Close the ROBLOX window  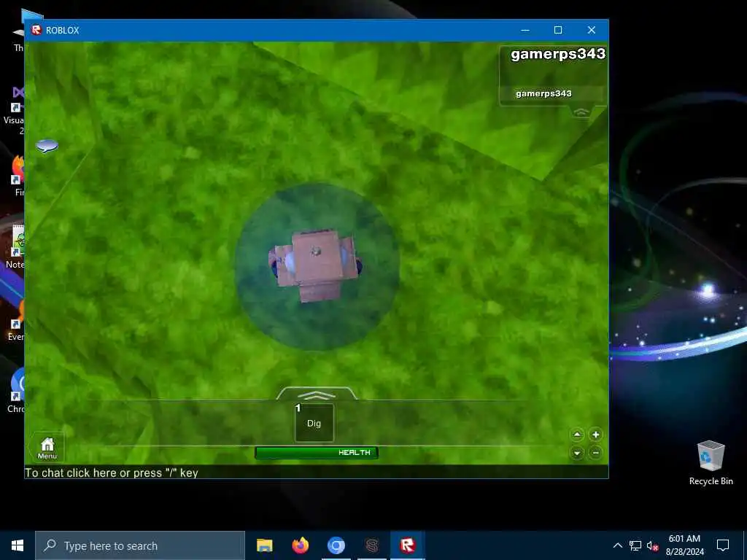tap(591, 30)
